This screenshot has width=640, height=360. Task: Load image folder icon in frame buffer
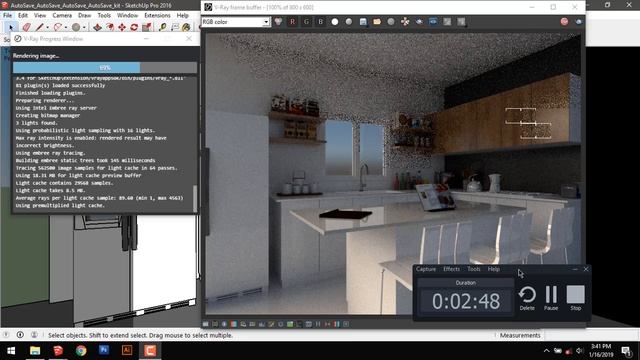point(377,22)
